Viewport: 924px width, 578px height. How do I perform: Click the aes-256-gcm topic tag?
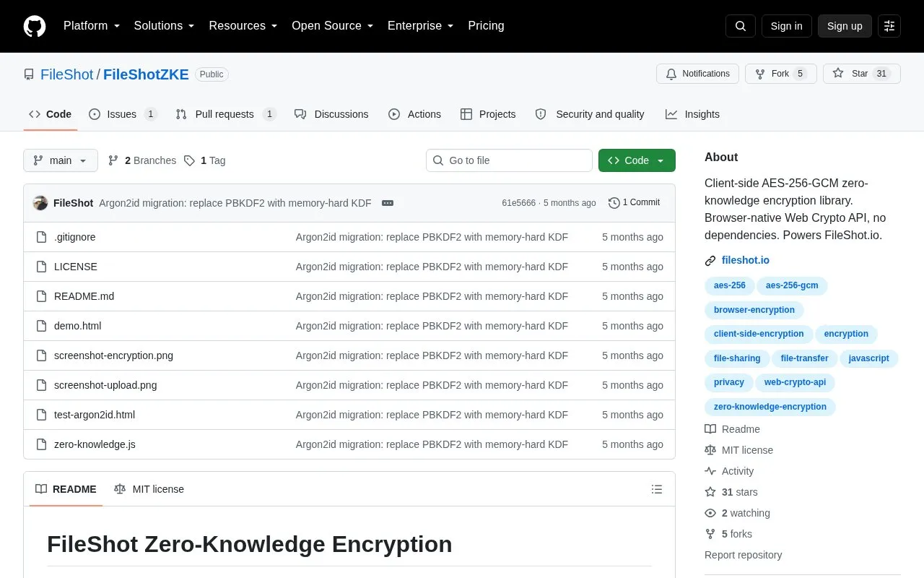[792, 285]
